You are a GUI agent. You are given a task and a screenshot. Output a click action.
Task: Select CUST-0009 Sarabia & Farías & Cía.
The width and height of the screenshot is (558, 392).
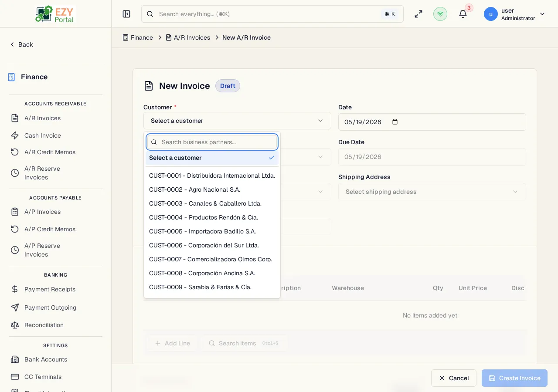click(x=212, y=287)
